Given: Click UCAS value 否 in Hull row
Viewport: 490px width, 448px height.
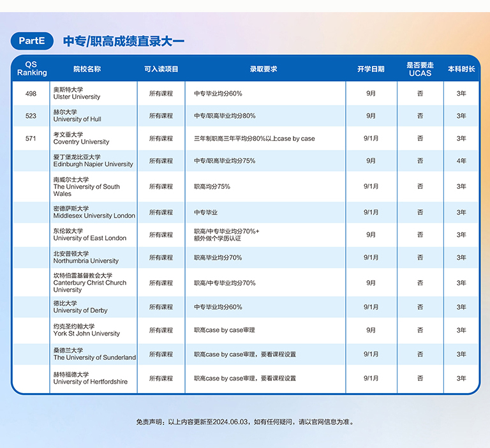Looking at the screenshot, I should point(420,116).
